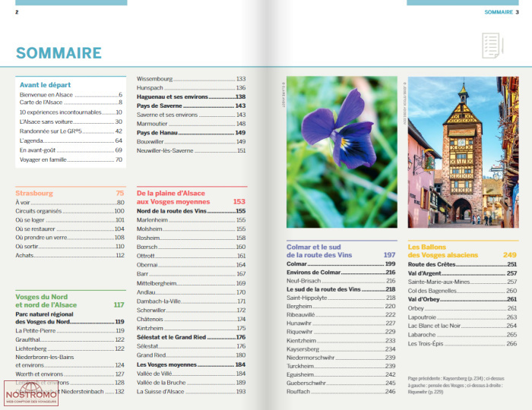Image resolution: width=532 pixels, height=410 pixels.
Task: Select 'Les Trois-Épis' entry
Action: click(462, 344)
